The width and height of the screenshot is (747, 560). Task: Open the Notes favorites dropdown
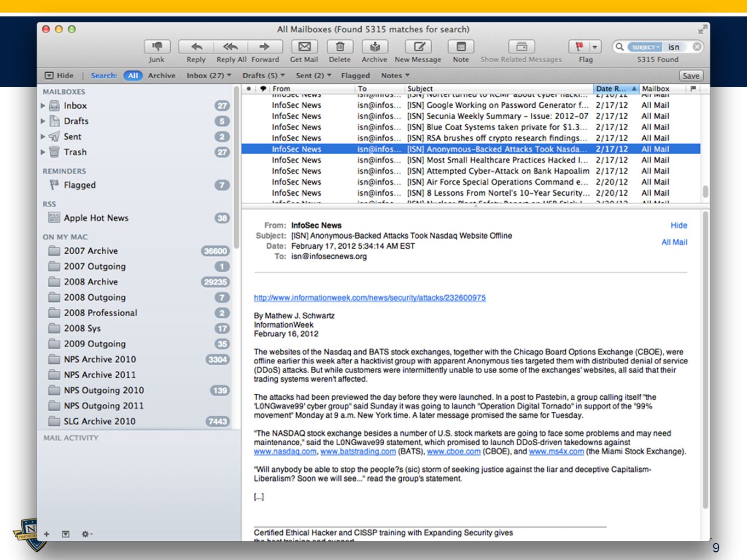pyautogui.click(x=396, y=75)
